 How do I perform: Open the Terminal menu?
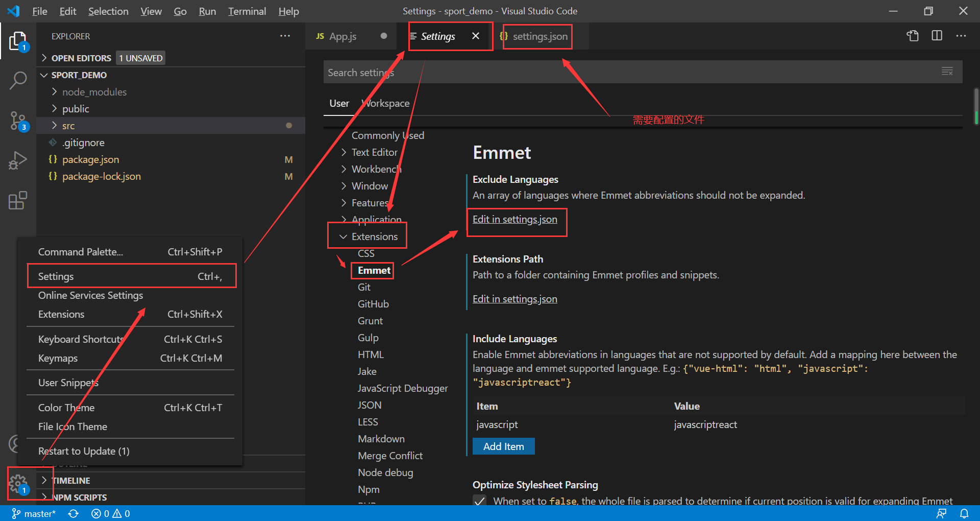pos(247,11)
